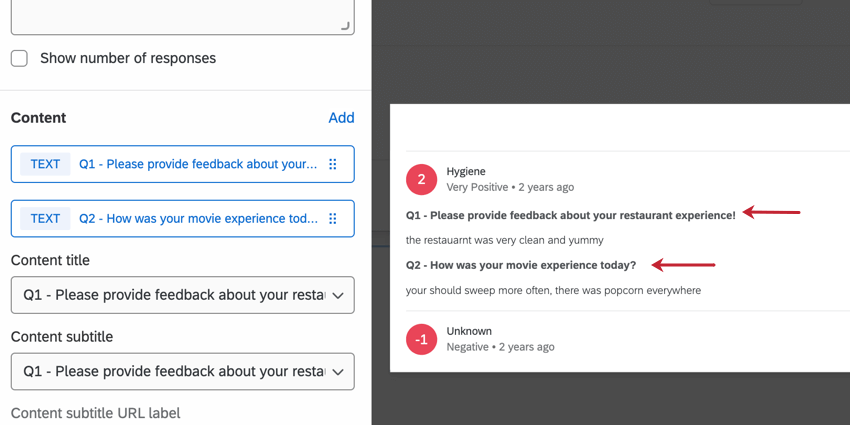Image resolution: width=850 pixels, height=425 pixels.
Task: Select the Q1 restaurant feedback content item
Action: click(x=198, y=164)
